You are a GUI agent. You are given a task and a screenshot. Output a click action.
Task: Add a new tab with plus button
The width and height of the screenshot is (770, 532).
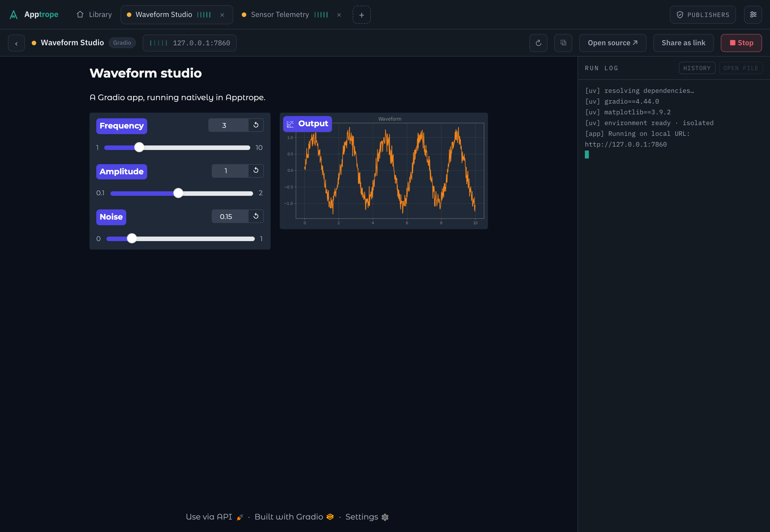pyautogui.click(x=362, y=15)
